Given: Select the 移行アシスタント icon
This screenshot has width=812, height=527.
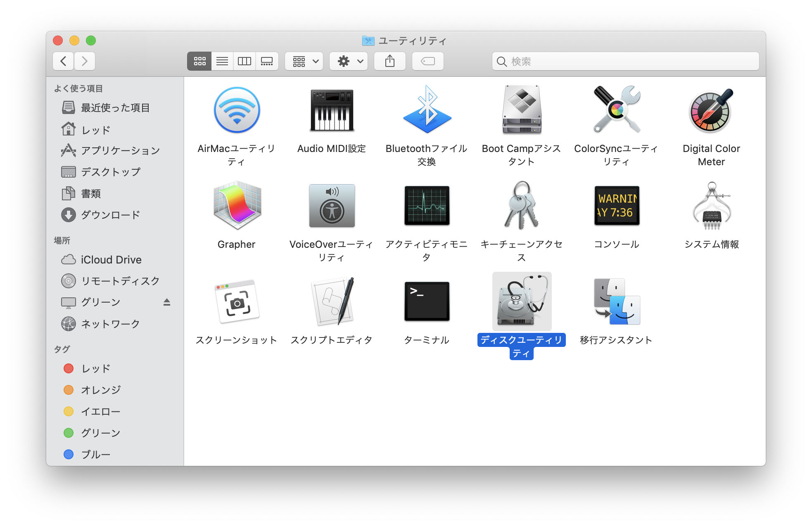Looking at the screenshot, I should pos(617,301).
